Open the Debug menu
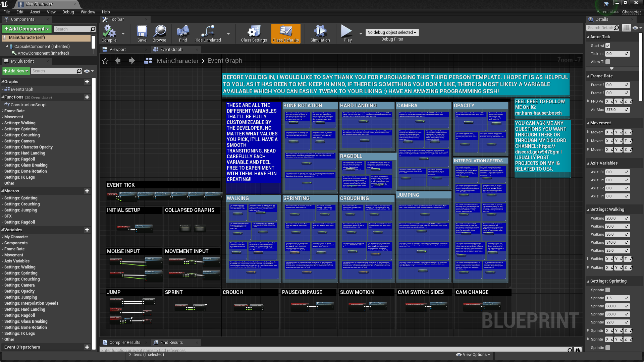644x362 pixels. click(68, 12)
